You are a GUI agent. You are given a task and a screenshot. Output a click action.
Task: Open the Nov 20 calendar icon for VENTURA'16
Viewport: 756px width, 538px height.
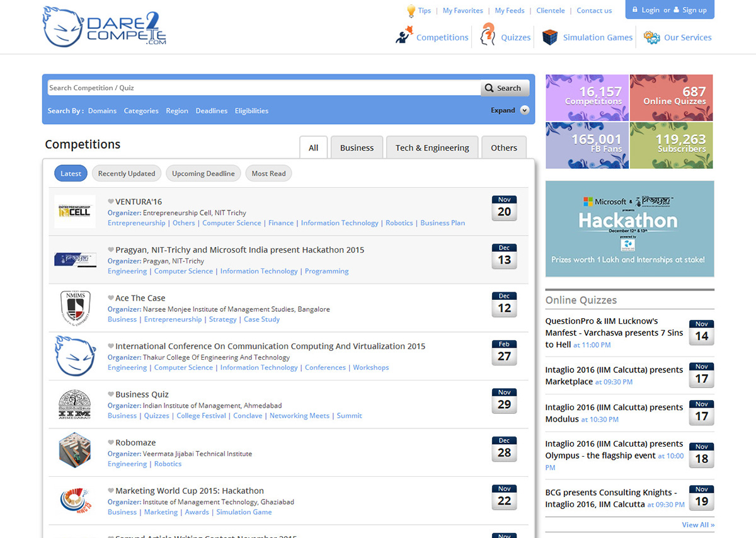click(x=505, y=208)
